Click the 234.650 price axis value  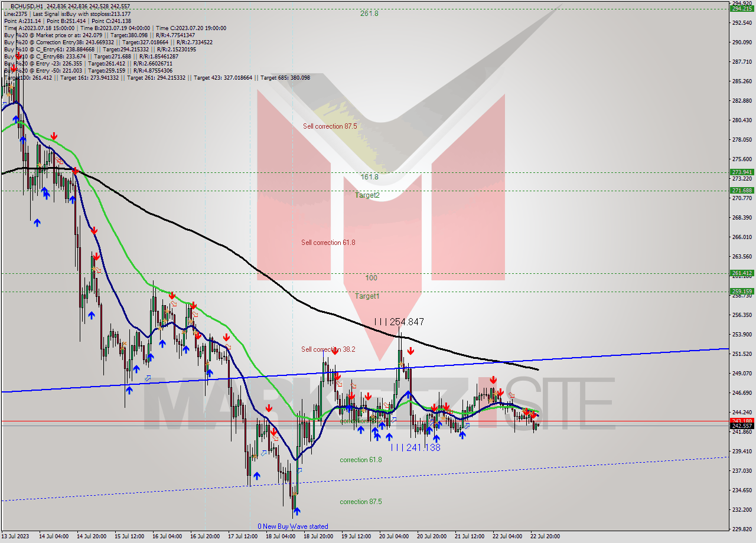[x=742, y=490]
